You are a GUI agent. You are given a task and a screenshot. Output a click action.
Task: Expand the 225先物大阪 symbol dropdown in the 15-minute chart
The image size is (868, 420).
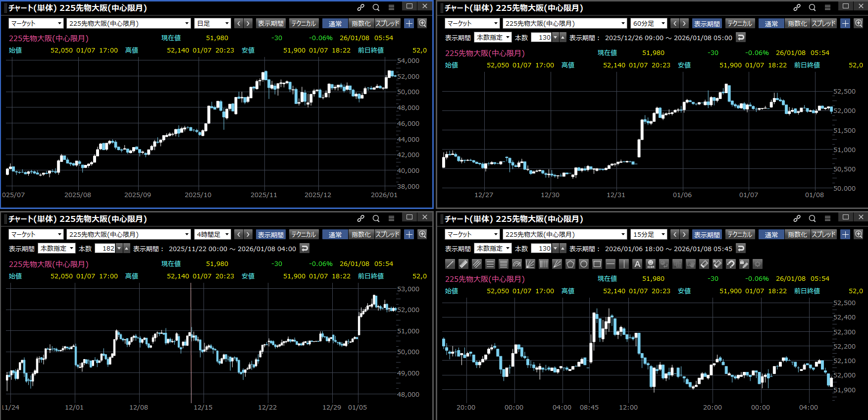(565, 234)
